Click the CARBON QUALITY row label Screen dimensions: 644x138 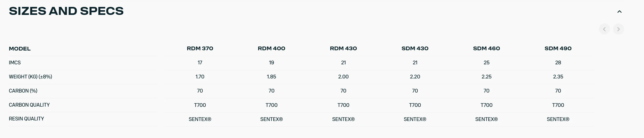(x=29, y=105)
